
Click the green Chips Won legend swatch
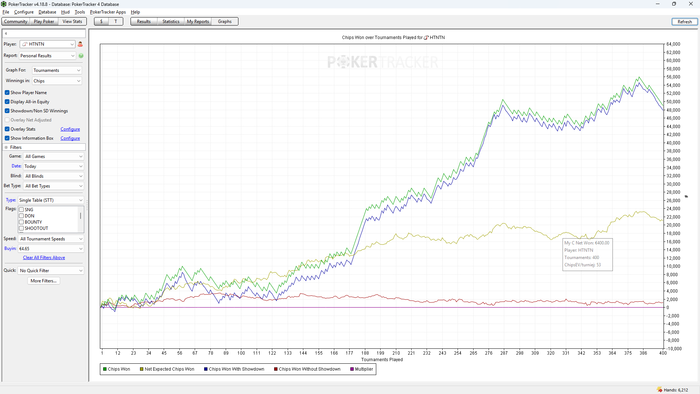[105, 369]
